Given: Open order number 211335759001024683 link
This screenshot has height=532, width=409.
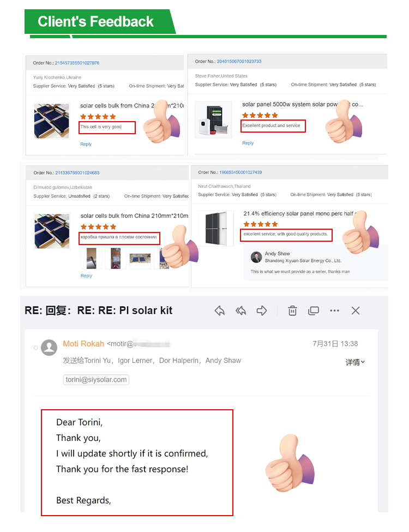Looking at the screenshot, I should [x=77, y=173].
